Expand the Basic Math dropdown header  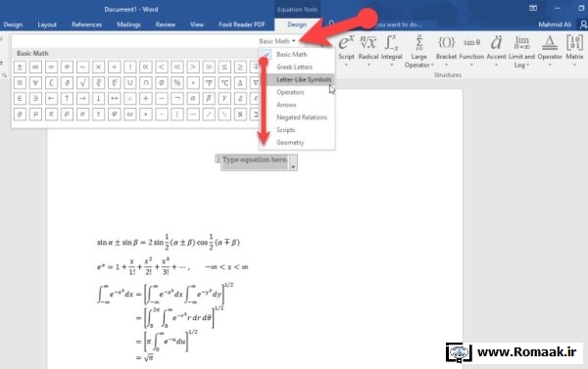(x=277, y=41)
